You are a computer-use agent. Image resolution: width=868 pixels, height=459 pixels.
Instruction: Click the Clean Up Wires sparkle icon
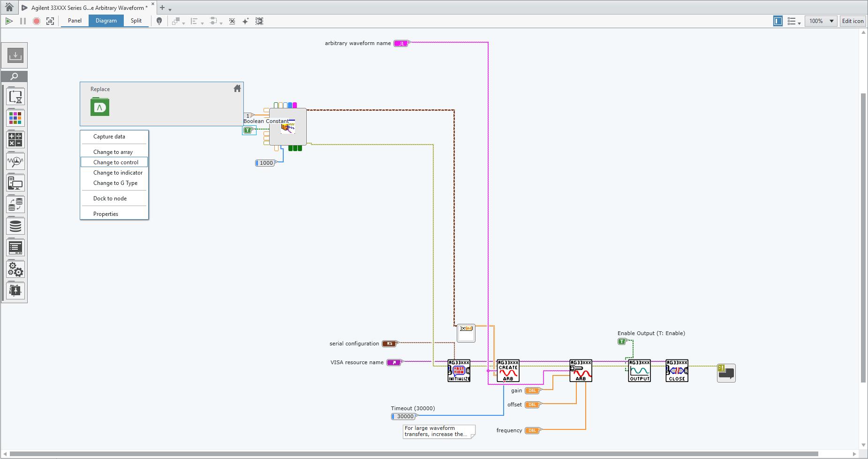tap(245, 21)
